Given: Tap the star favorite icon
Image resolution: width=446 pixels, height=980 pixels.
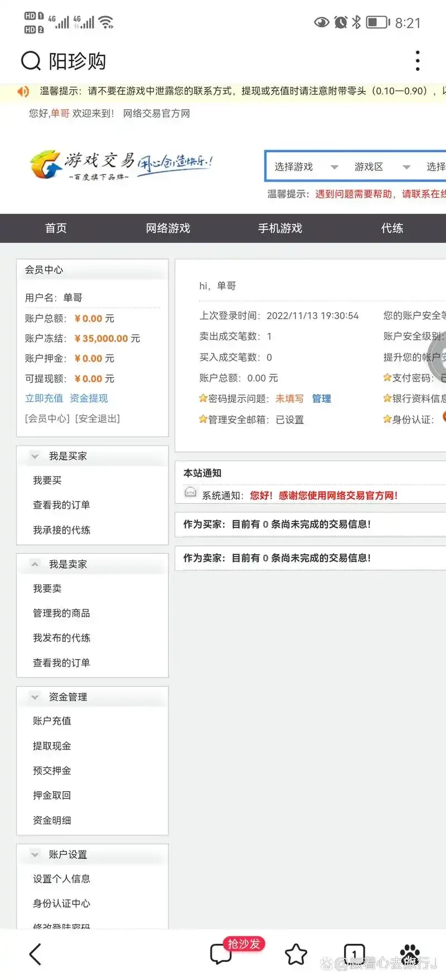Looking at the screenshot, I should point(296,954).
